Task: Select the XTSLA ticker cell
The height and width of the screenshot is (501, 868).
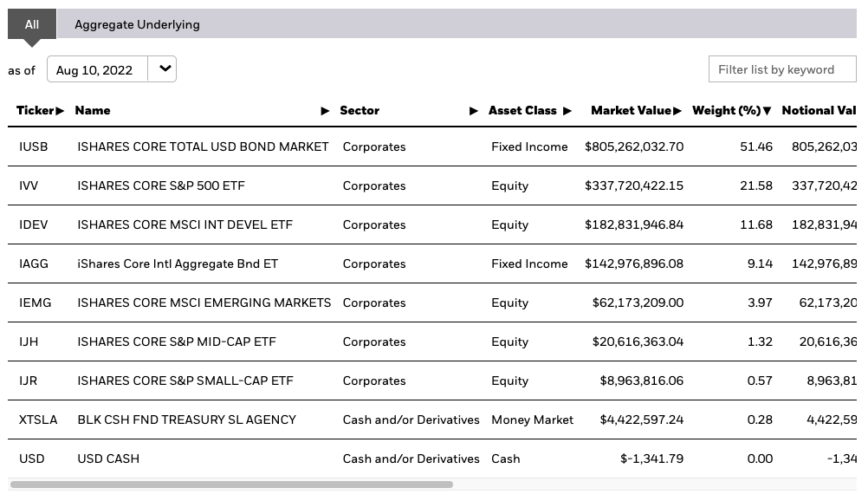Action: pos(38,420)
